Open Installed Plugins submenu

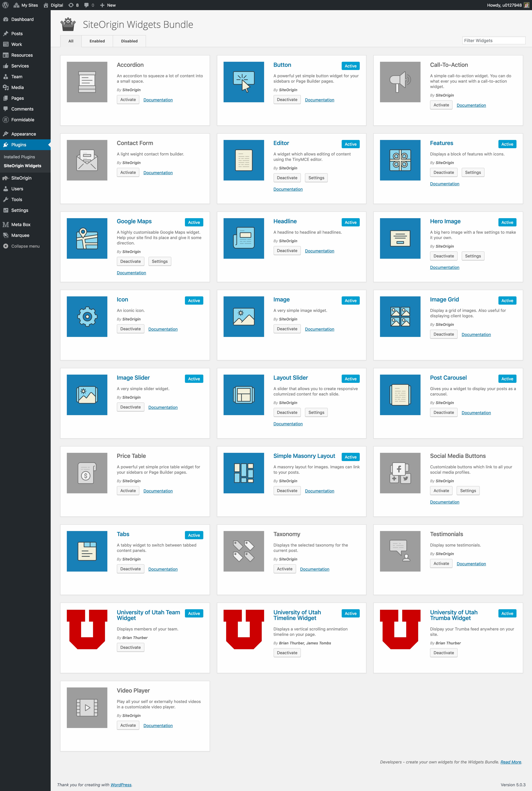click(x=19, y=157)
